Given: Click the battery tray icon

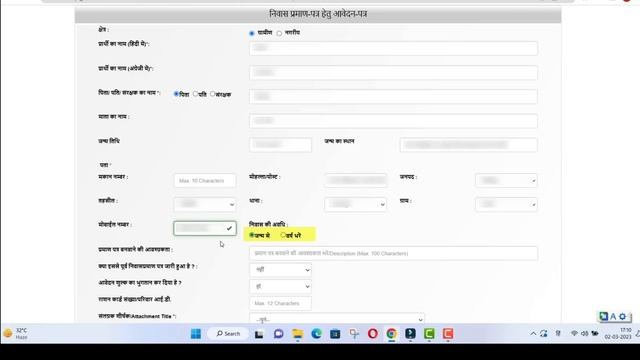Looking at the screenshot, I should (x=595, y=334).
